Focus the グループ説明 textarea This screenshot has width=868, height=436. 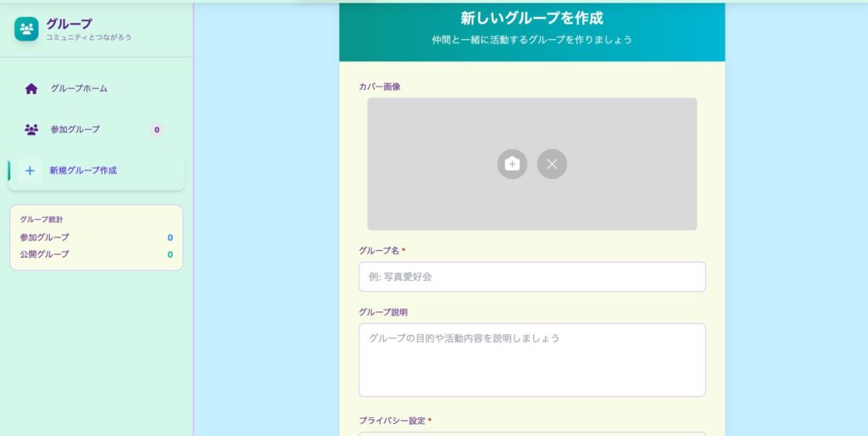pyautogui.click(x=532, y=361)
